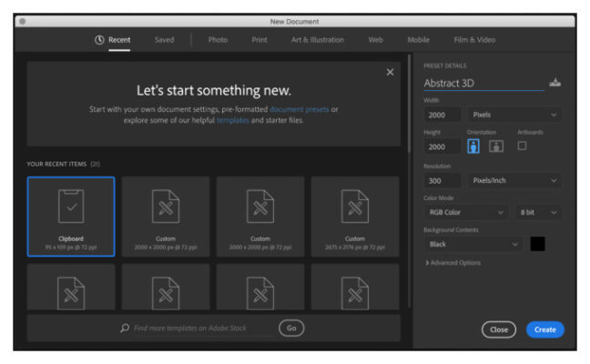Open the Film & Video tab

pos(474,40)
